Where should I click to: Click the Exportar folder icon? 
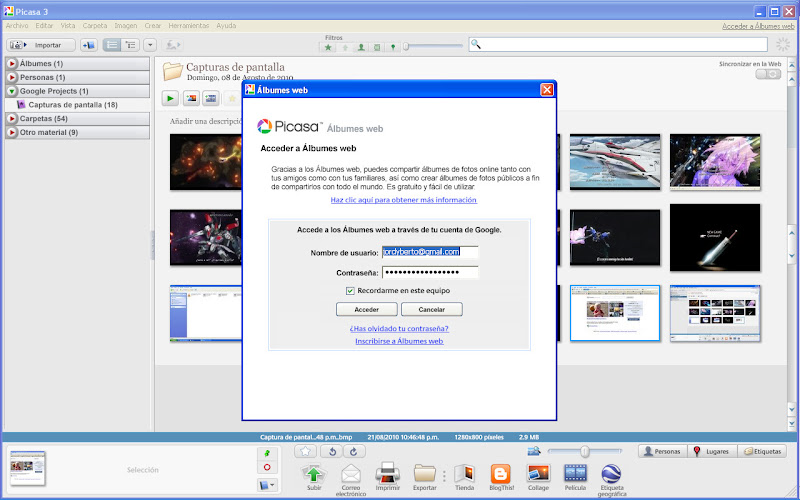[x=424, y=478]
